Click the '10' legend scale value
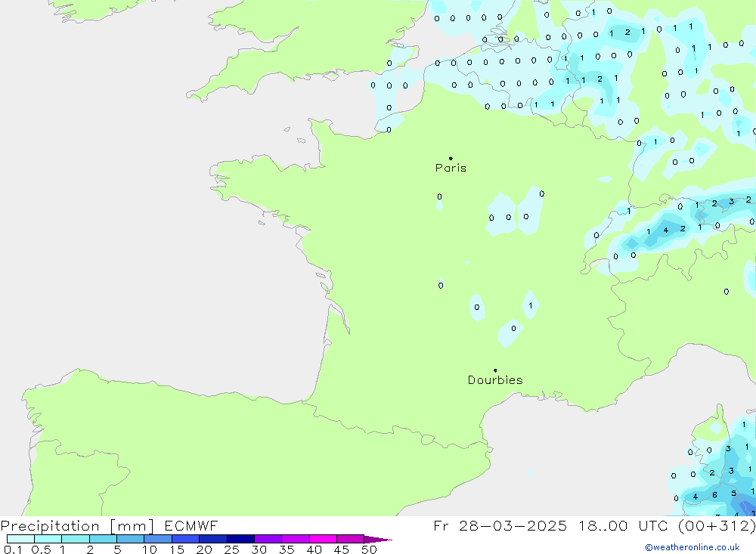The height and width of the screenshot is (554, 756). 150,549
